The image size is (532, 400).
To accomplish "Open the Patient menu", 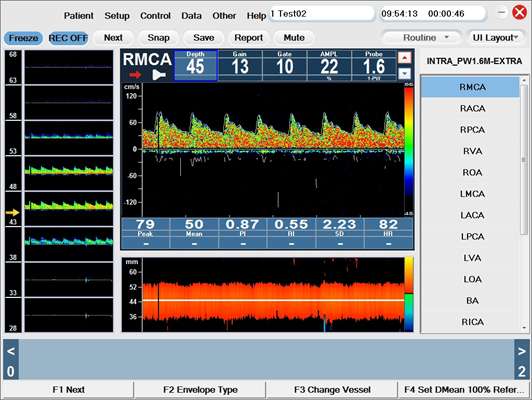I will pyautogui.click(x=79, y=16).
